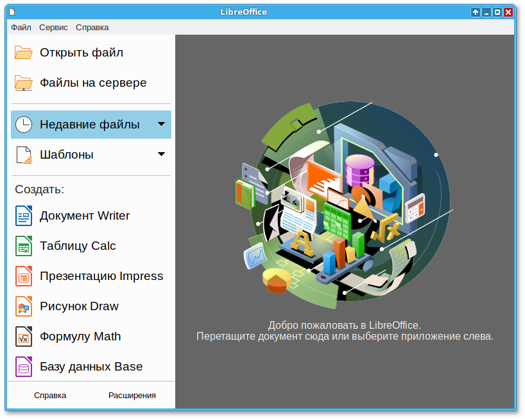Click the red Impress presentation icon
This screenshot has width=525, height=420.
(x=24, y=276)
